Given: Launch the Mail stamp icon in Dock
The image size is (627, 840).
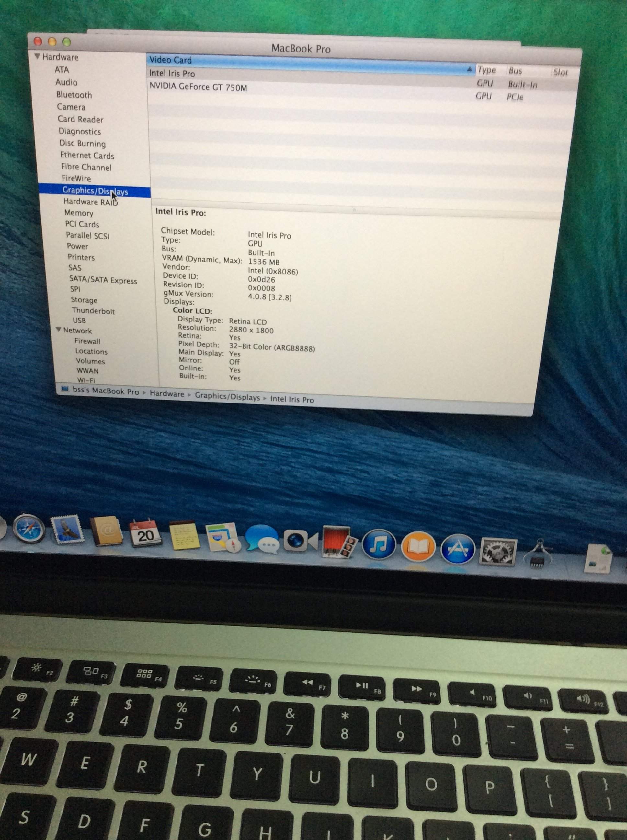Looking at the screenshot, I should (x=68, y=530).
